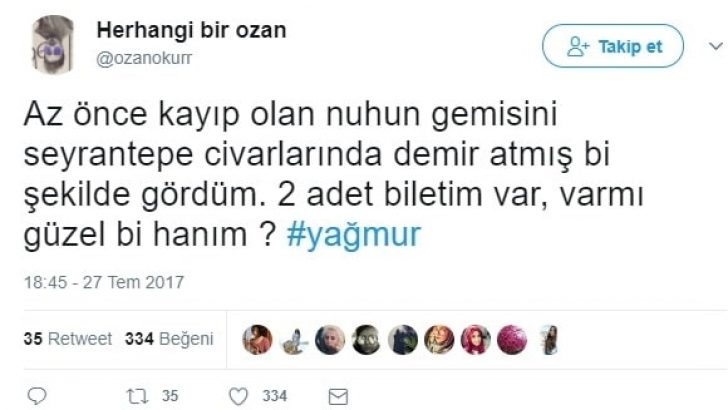View the 35 Retweet list
This screenshot has height=410, width=728.
[x=68, y=339]
